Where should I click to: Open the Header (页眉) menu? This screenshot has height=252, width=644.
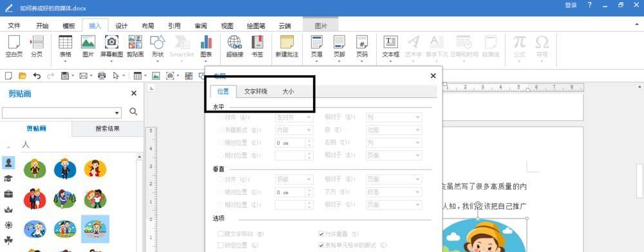(x=317, y=46)
